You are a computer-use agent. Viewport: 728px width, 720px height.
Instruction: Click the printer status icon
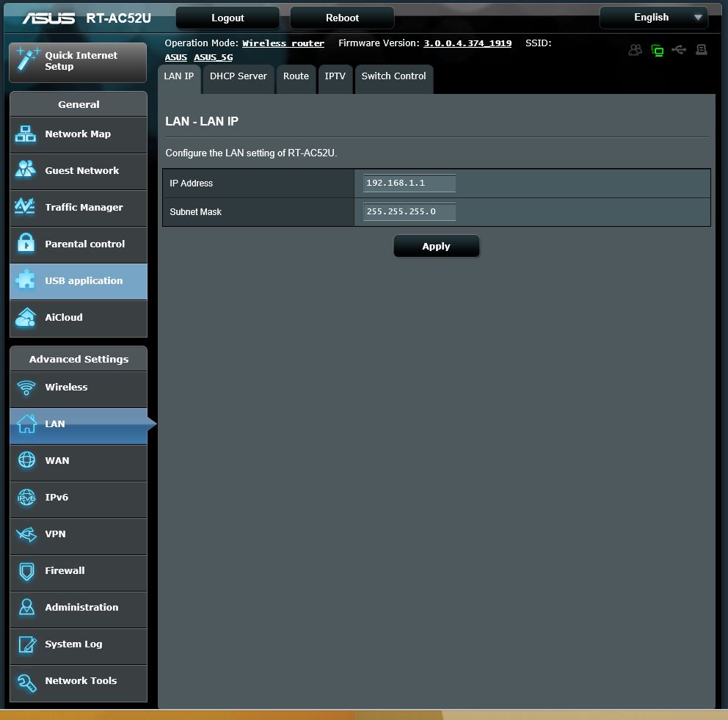pyautogui.click(x=701, y=49)
